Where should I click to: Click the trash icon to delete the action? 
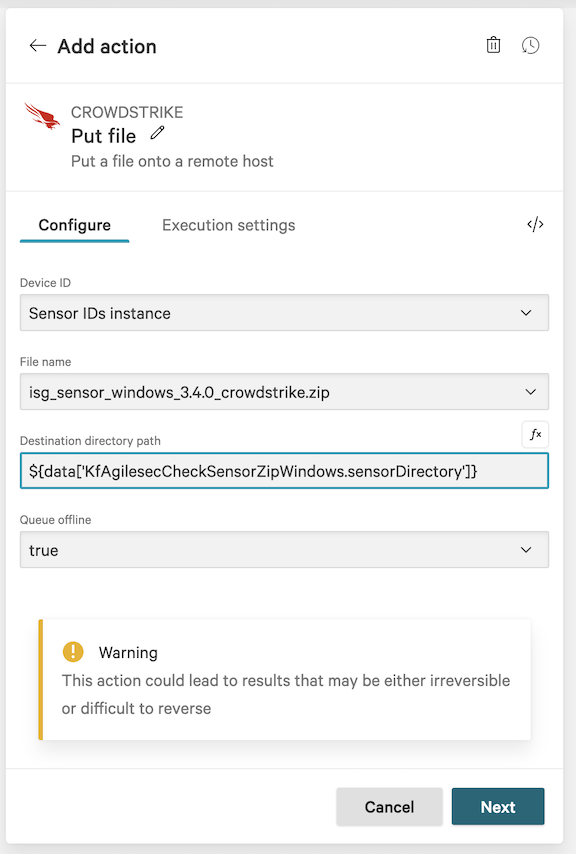tap(493, 45)
